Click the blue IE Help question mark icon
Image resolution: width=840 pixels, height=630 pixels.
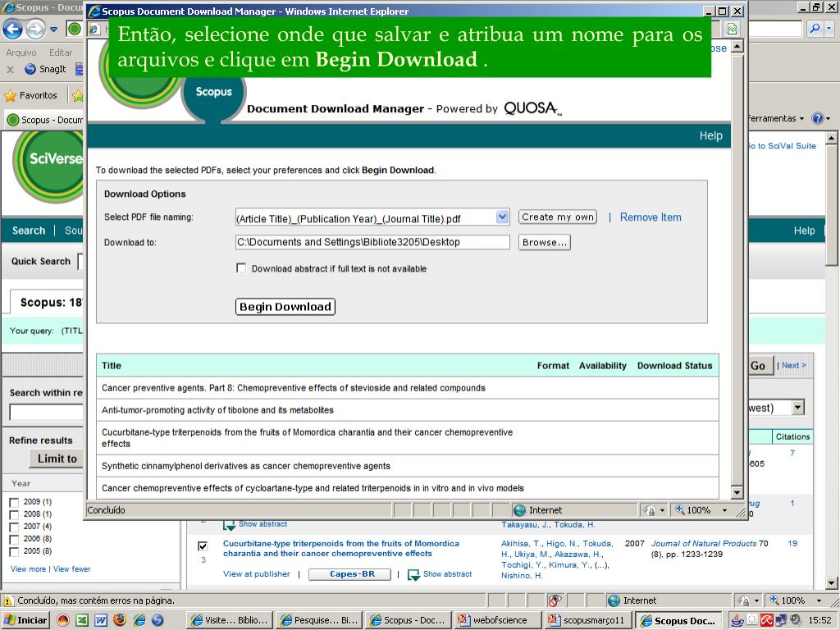(x=818, y=118)
